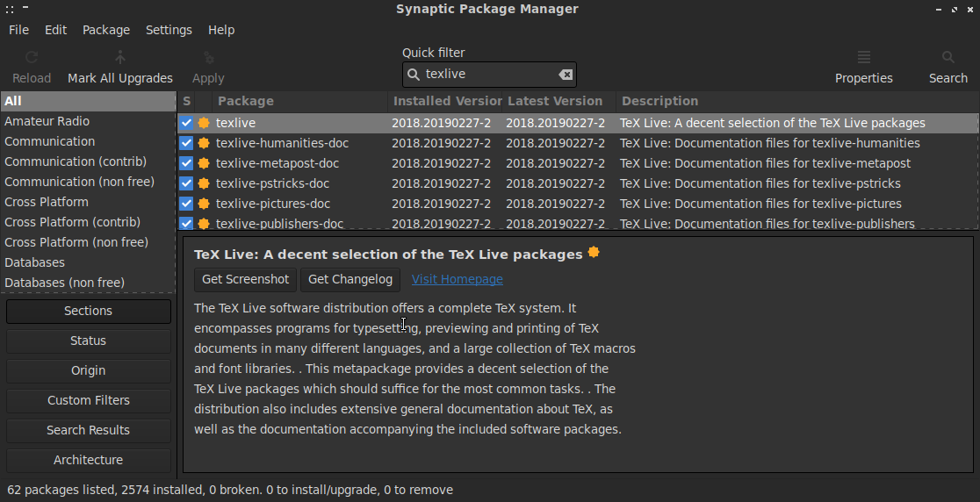The height and width of the screenshot is (502, 980).
Task: Click the orange icon beside texlive-pstricks-doc
Action: point(203,183)
